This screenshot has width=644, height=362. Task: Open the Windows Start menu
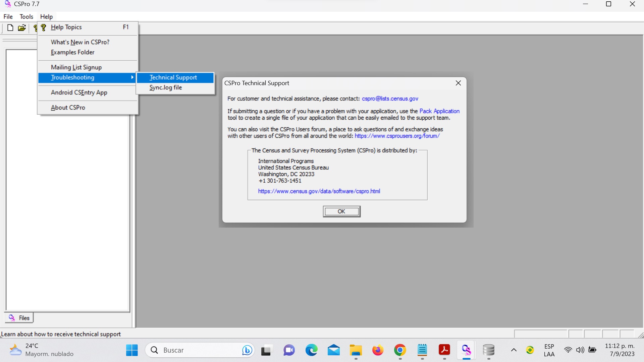132,350
